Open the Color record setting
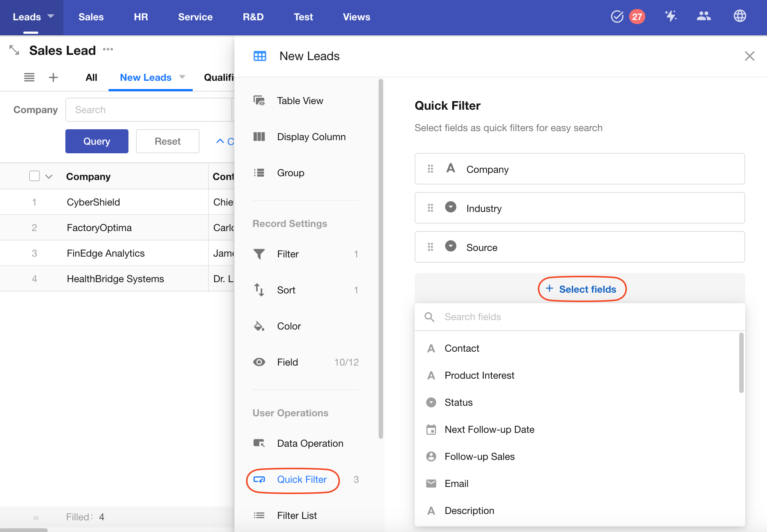The image size is (767, 532). [x=289, y=326]
